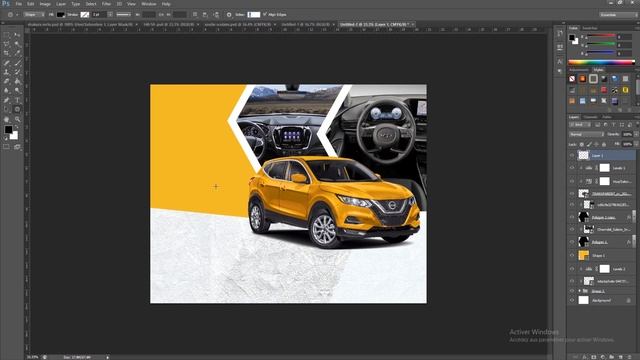Toggle the Align Edges checkbox
The height and width of the screenshot is (360, 640).
click(264, 14)
